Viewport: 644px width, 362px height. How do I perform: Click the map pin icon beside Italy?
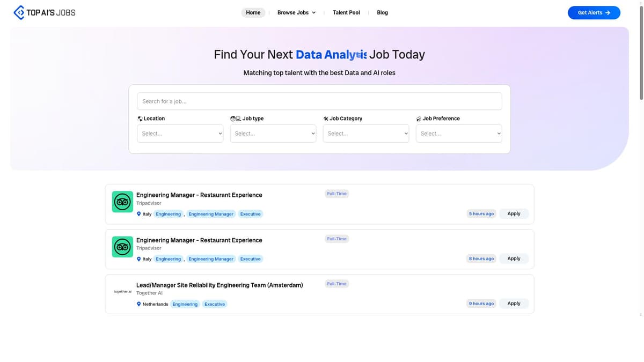139,213
